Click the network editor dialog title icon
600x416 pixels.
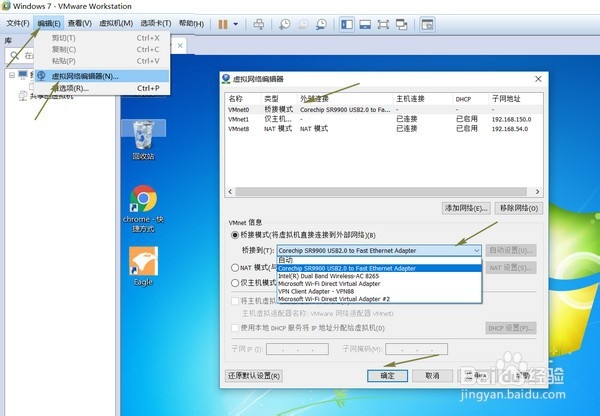point(226,79)
